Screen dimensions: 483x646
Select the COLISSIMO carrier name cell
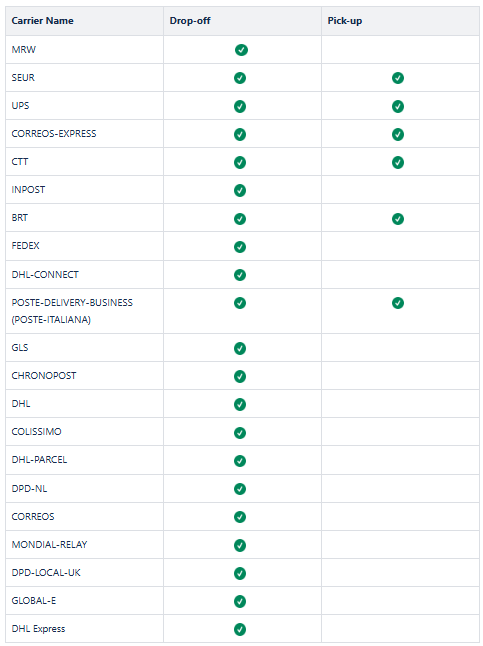tap(84, 431)
